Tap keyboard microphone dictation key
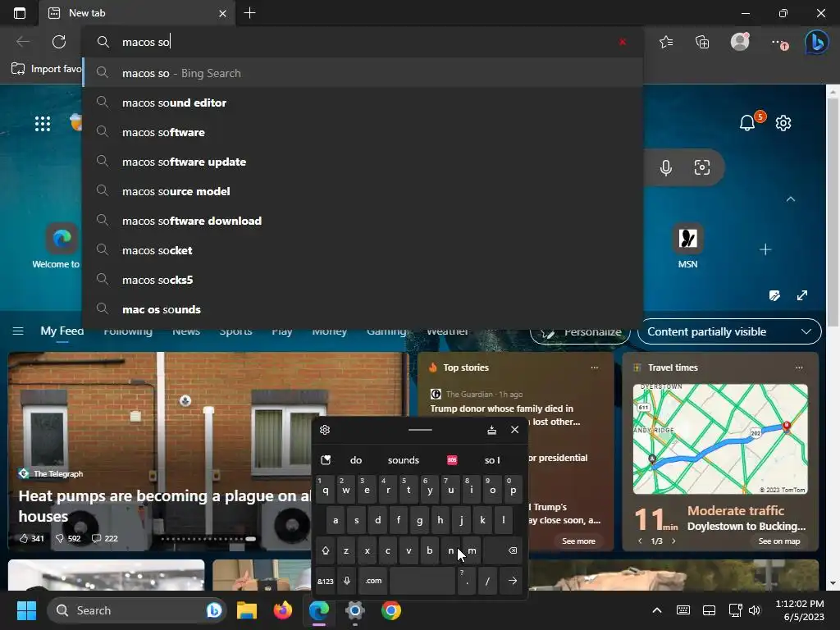 click(x=347, y=582)
